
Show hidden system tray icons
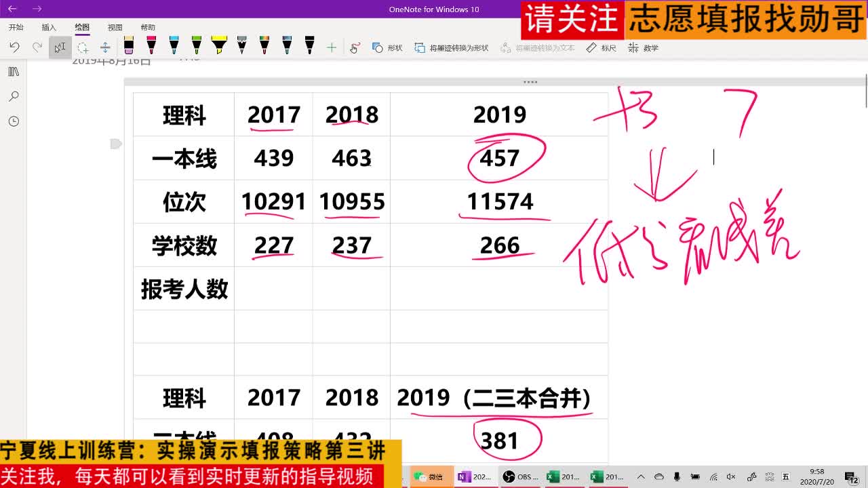point(641,476)
